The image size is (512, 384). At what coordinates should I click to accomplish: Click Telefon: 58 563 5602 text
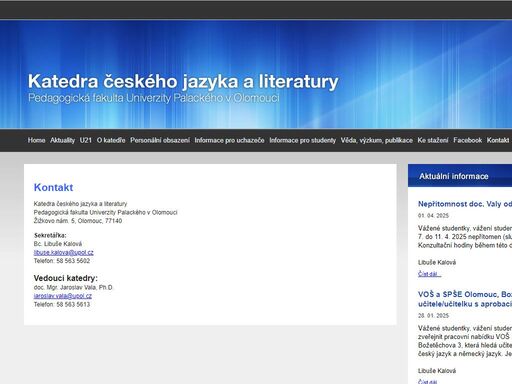click(62, 261)
